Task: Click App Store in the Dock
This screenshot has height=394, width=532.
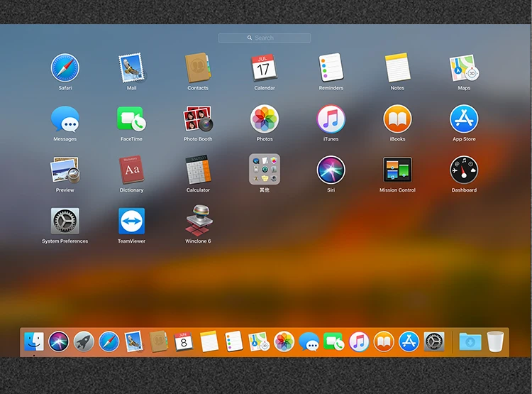Action: tap(409, 341)
